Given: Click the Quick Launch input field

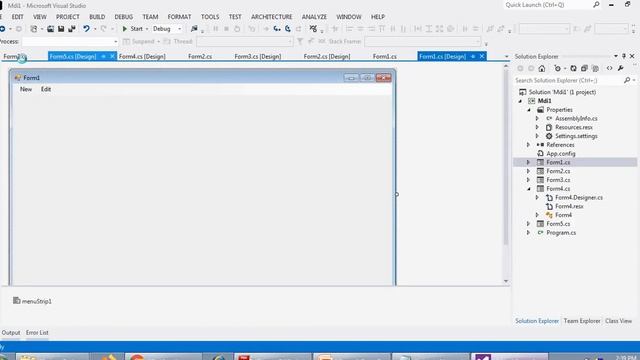Looking at the screenshot, I should 548,5.
